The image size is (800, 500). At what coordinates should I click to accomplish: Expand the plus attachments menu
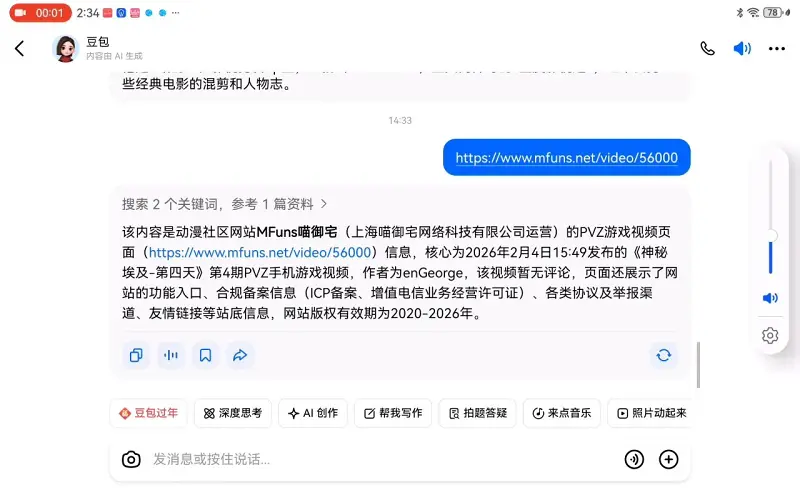point(668,459)
